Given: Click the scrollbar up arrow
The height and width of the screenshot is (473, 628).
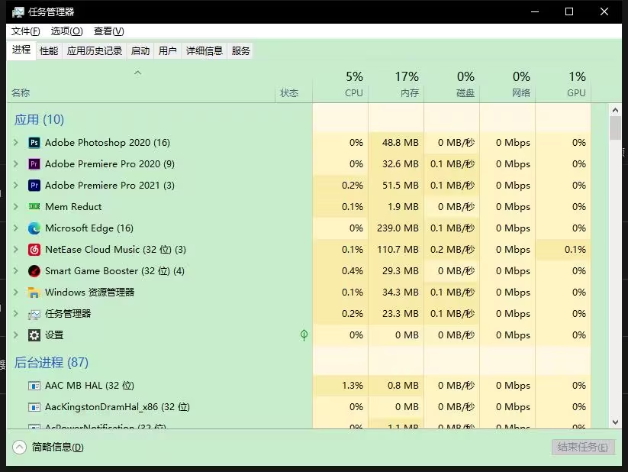Looking at the screenshot, I should tap(615, 110).
